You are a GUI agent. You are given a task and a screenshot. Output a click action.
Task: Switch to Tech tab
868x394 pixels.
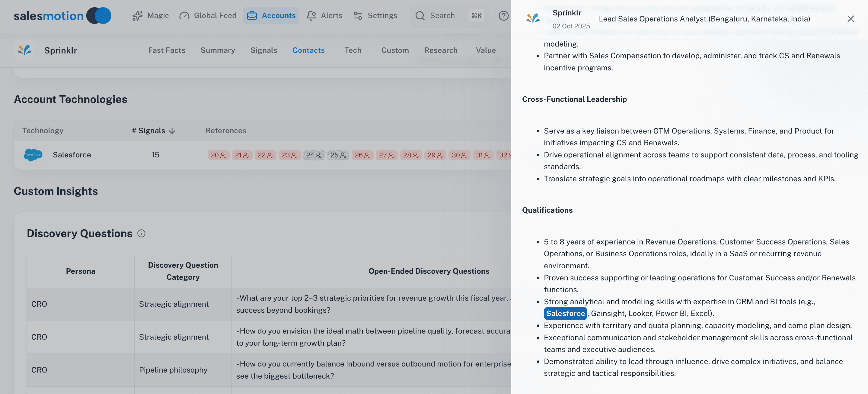coord(353,50)
